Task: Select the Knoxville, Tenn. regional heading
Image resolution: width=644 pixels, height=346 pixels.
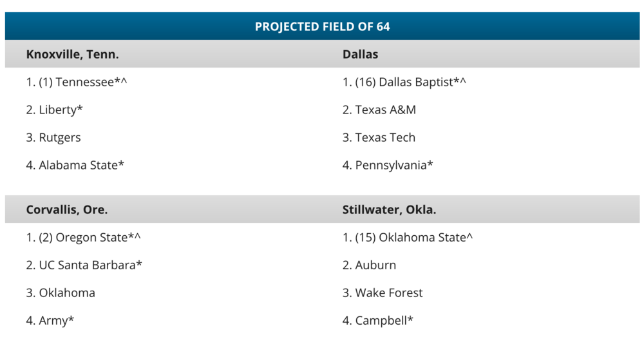Action: click(72, 54)
